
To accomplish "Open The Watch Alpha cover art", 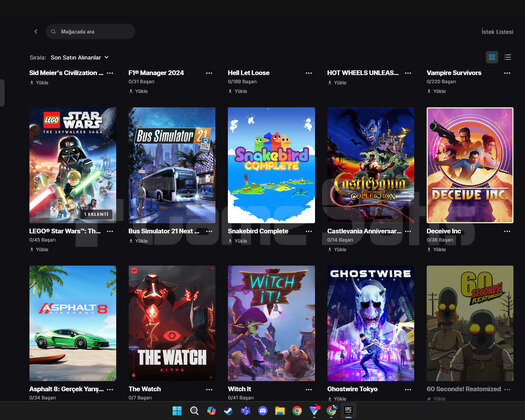I will click(x=172, y=324).
